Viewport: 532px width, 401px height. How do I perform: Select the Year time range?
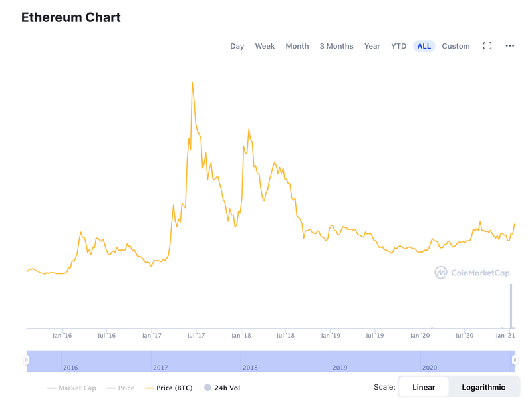(372, 46)
